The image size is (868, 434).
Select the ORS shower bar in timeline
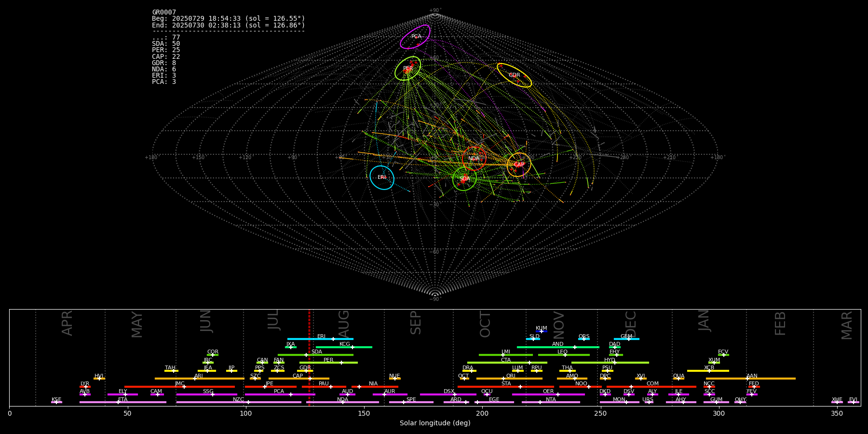coord(584,339)
